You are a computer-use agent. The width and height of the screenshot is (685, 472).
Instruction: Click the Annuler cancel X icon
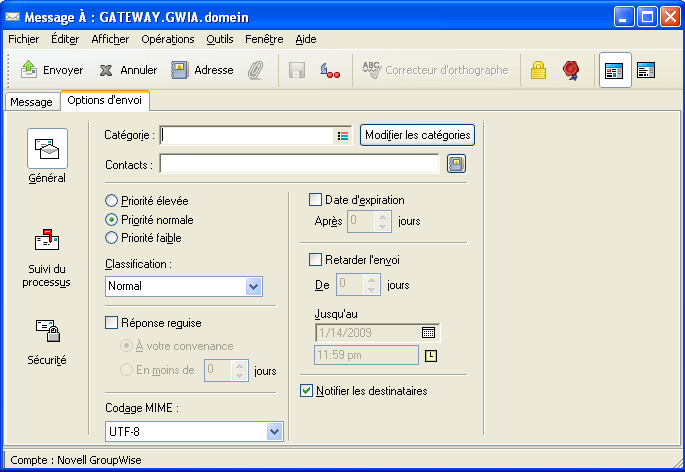(106, 70)
